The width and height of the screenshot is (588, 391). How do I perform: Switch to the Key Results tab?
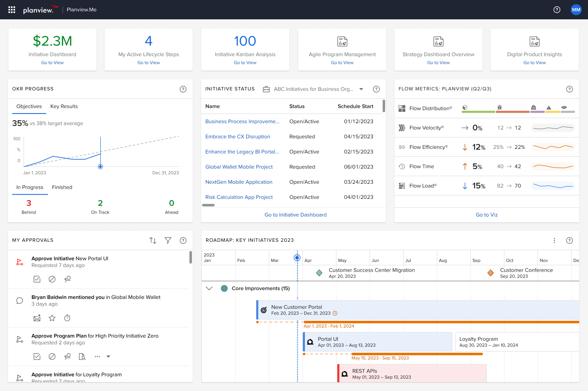tap(64, 106)
